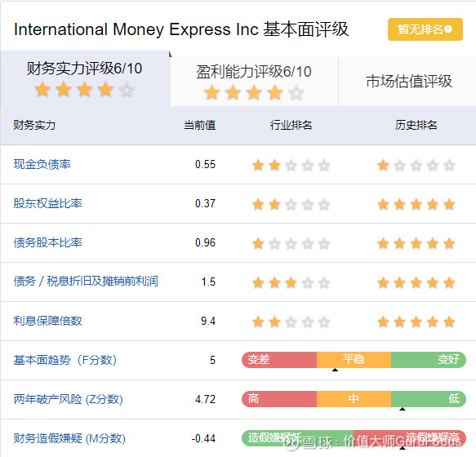This screenshot has width=476, height=457.
Task: Click the 财务造假嫌疑 (M分数) link
Action: click(x=69, y=438)
